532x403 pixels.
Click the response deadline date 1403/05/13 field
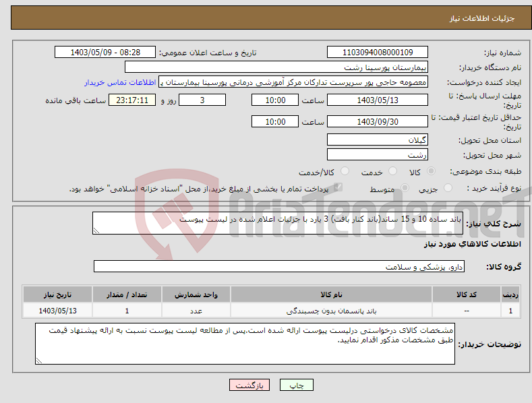coord(378,100)
